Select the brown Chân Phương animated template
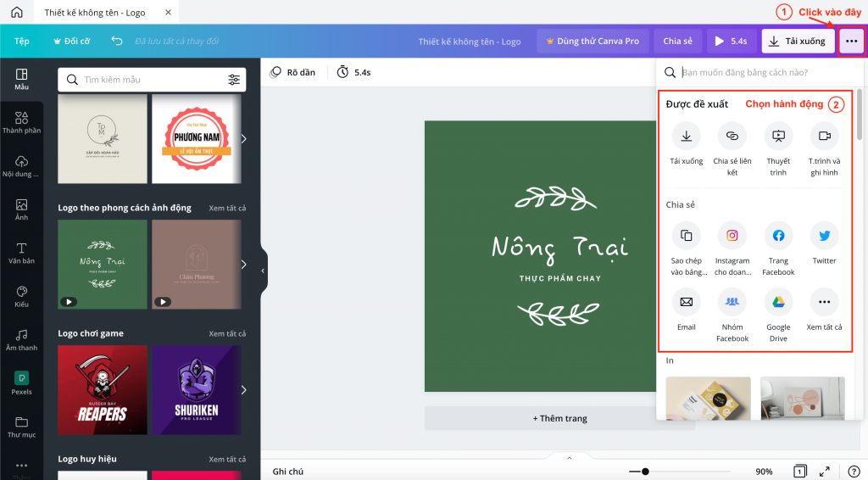This screenshot has width=868, height=480. pyautogui.click(x=197, y=264)
